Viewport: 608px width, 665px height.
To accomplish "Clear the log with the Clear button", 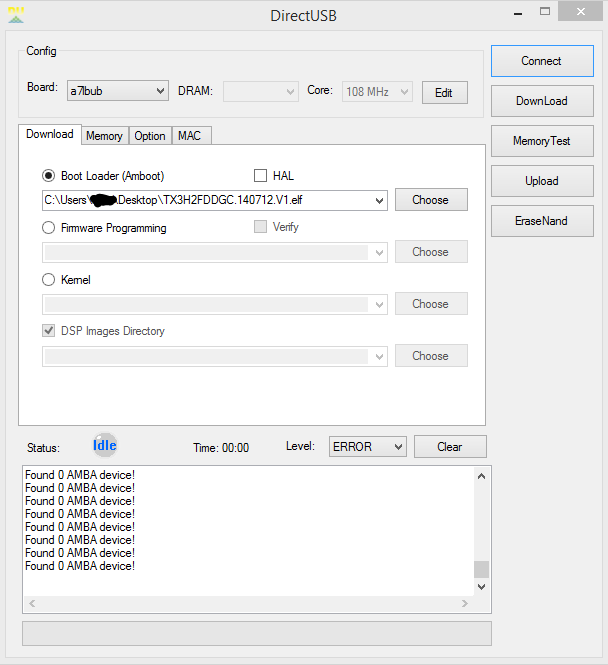I will (450, 447).
